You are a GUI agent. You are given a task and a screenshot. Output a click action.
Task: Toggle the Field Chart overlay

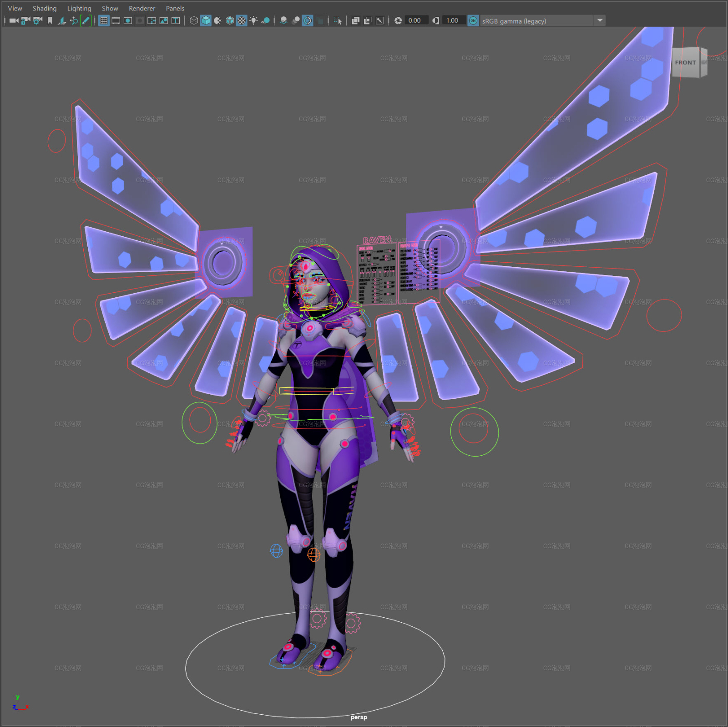pos(152,20)
